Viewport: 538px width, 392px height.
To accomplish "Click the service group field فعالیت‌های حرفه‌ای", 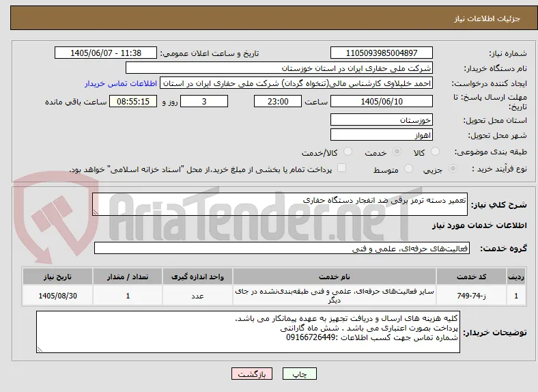I will pyautogui.click(x=282, y=248).
